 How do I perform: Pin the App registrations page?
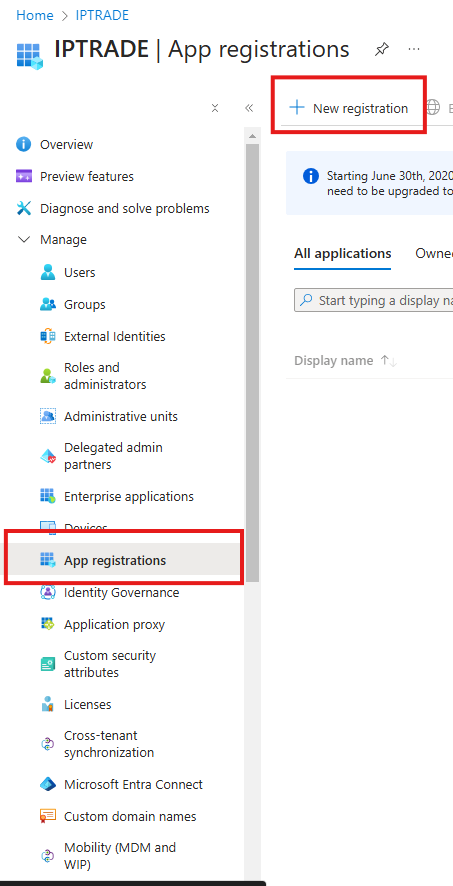382,50
